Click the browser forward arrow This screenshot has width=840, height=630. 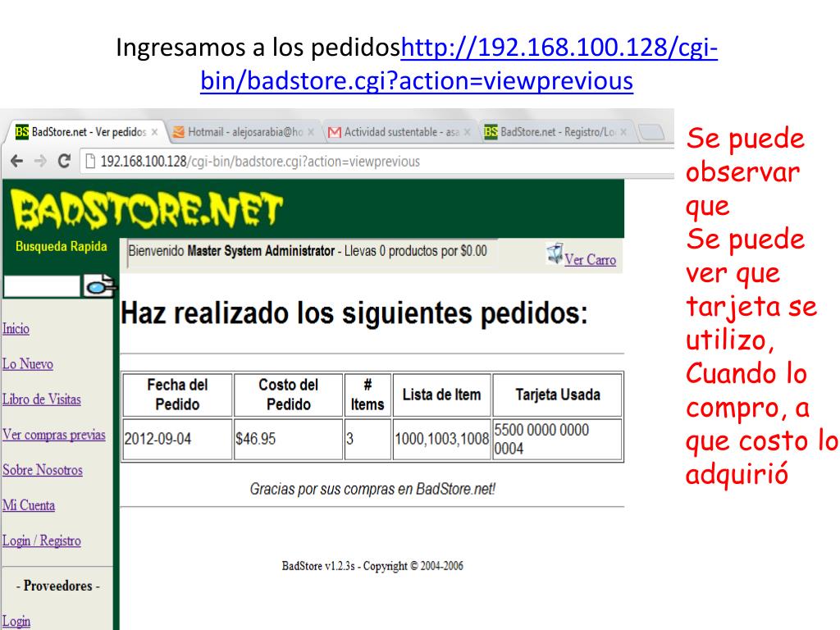41,162
